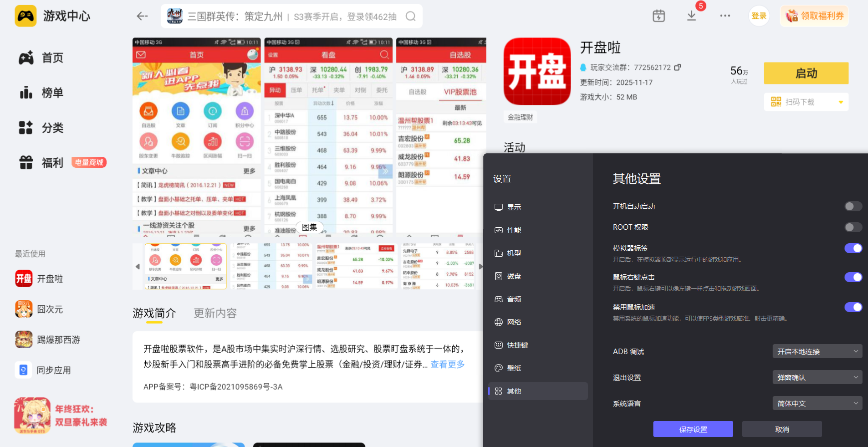
Task: Open 性能 performance settings
Action: pos(538,230)
